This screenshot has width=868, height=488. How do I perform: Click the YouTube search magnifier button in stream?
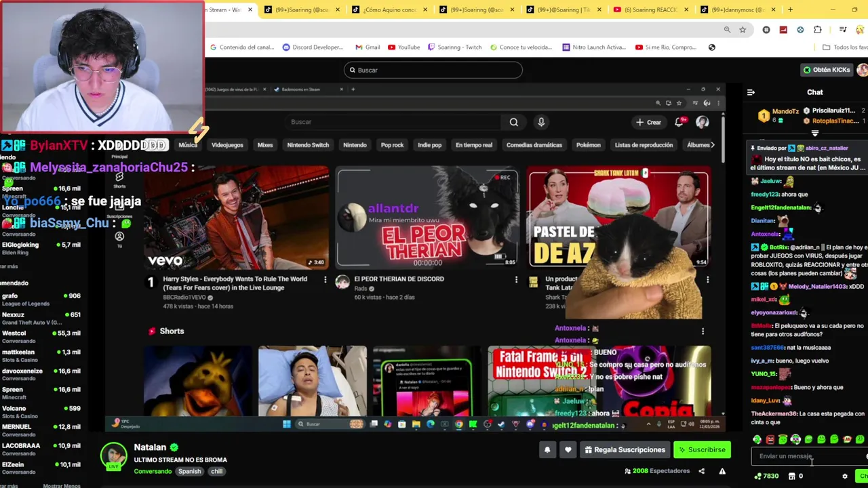click(514, 122)
